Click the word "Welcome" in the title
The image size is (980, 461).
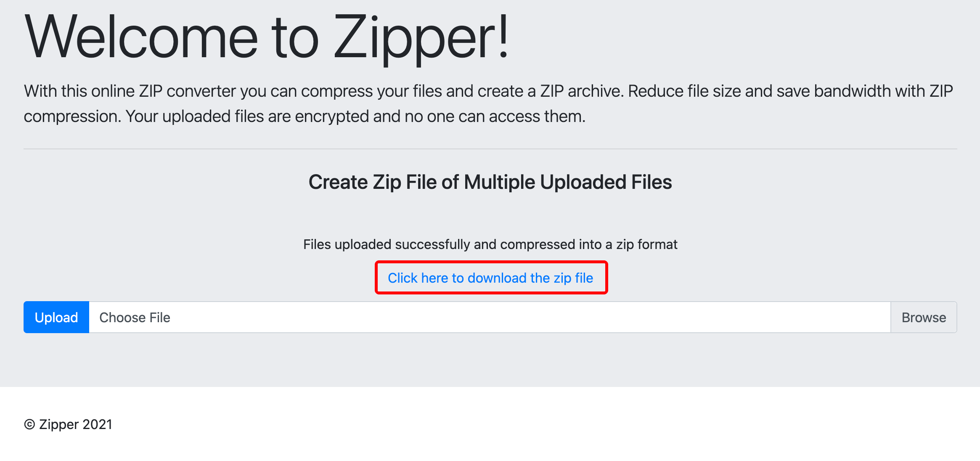tap(141, 37)
